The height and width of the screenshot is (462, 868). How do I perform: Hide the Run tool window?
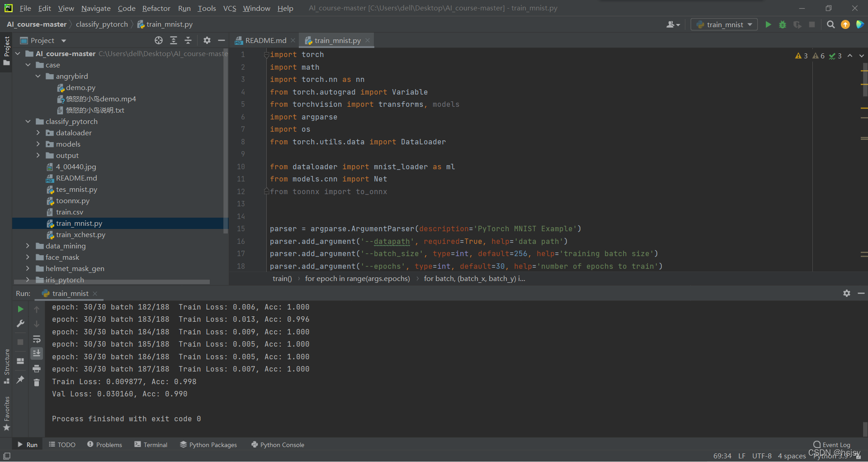click(861, 293)
